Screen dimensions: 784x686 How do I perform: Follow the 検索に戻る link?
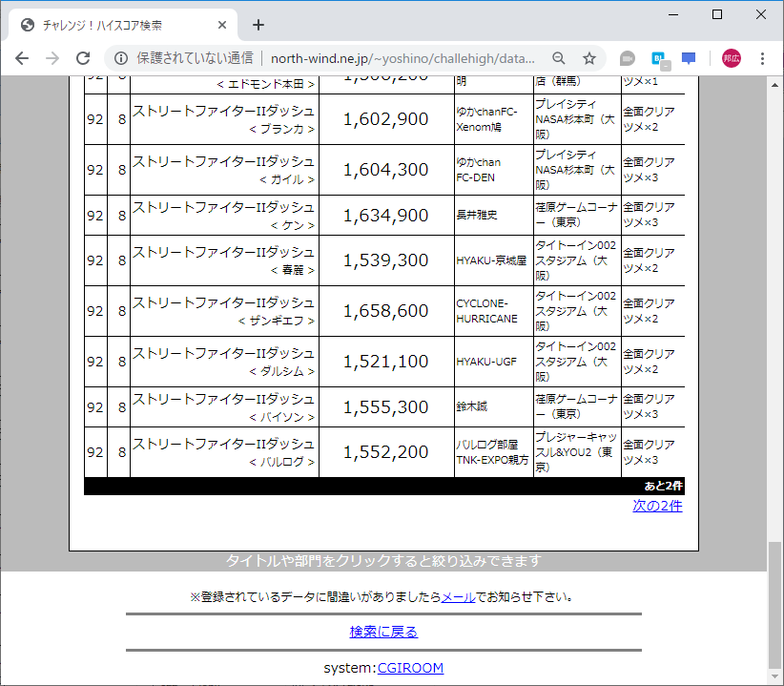coord(383,632)
